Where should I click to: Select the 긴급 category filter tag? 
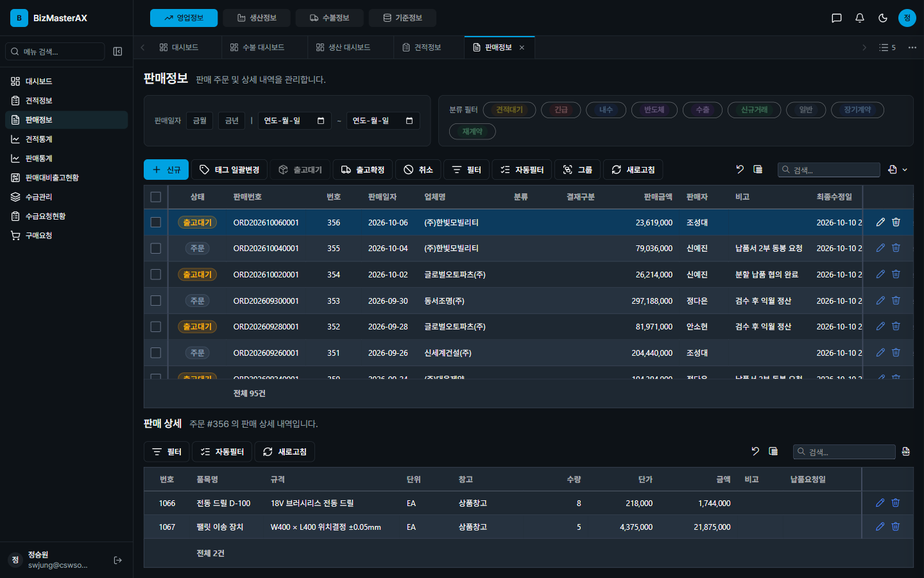561,110
